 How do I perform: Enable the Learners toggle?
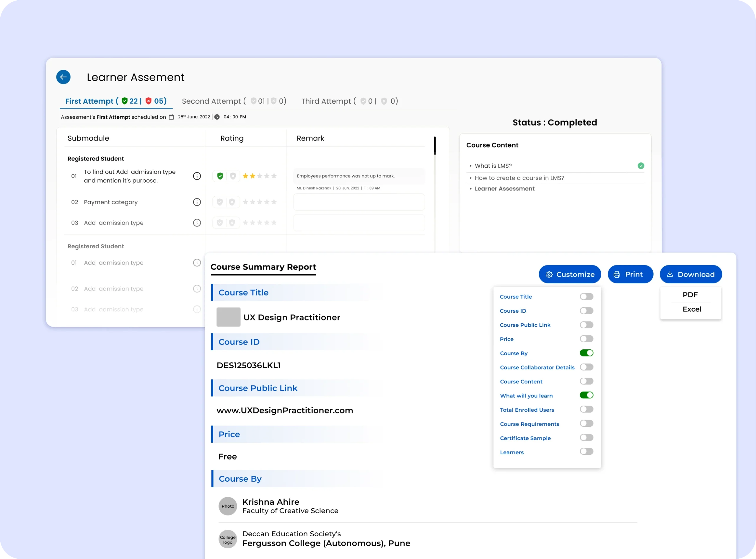click(586, 452)
